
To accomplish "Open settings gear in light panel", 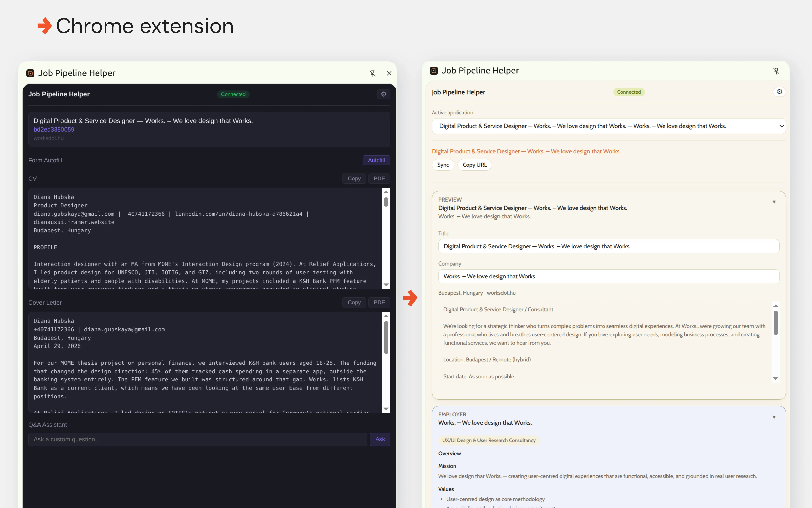I will pyautogui.click(x=779, y=92).
